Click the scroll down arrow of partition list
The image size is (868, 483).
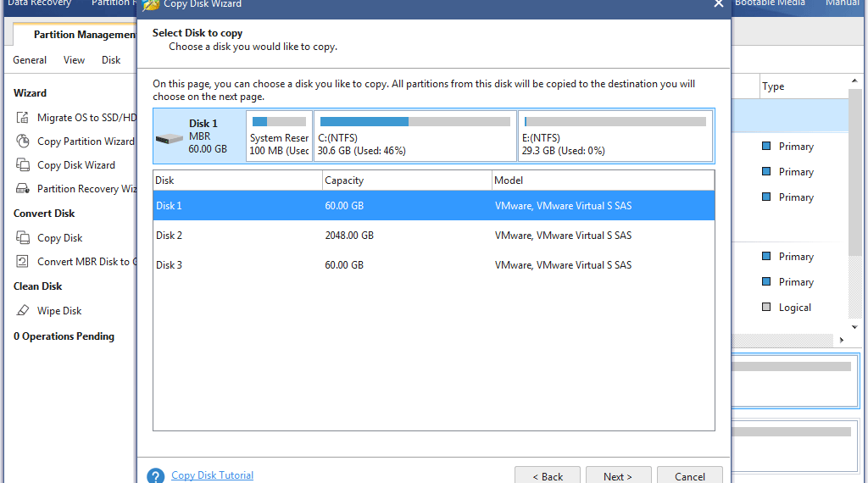coord(854,327)
